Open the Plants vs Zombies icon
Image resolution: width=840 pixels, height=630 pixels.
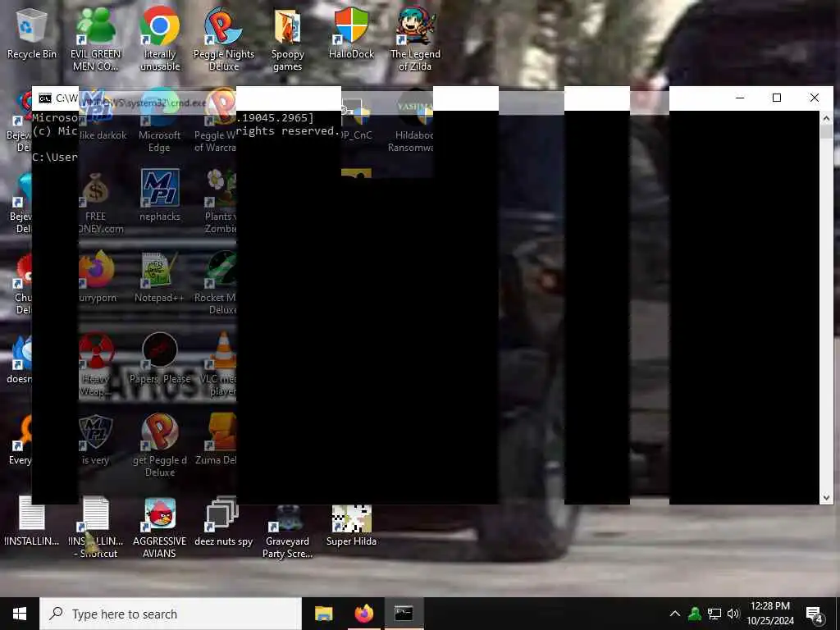(x=220, y=203)
